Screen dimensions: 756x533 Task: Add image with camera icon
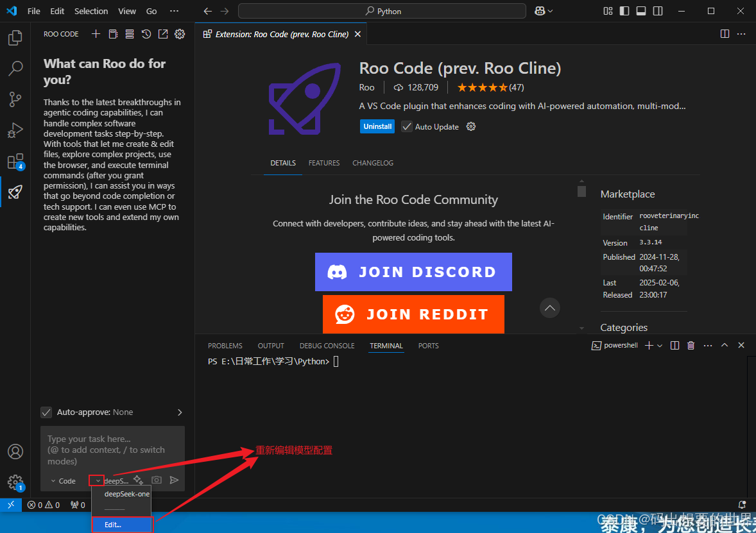click(156, 480)
